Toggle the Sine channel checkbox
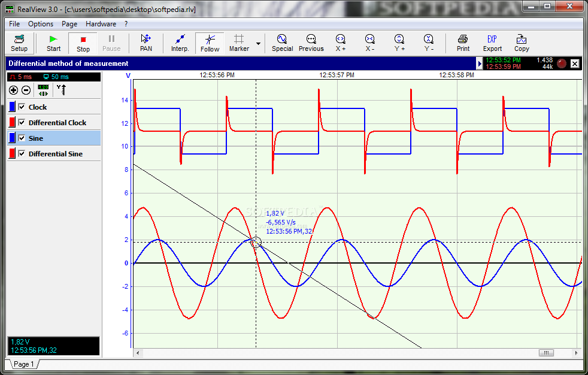 point(22,138)
